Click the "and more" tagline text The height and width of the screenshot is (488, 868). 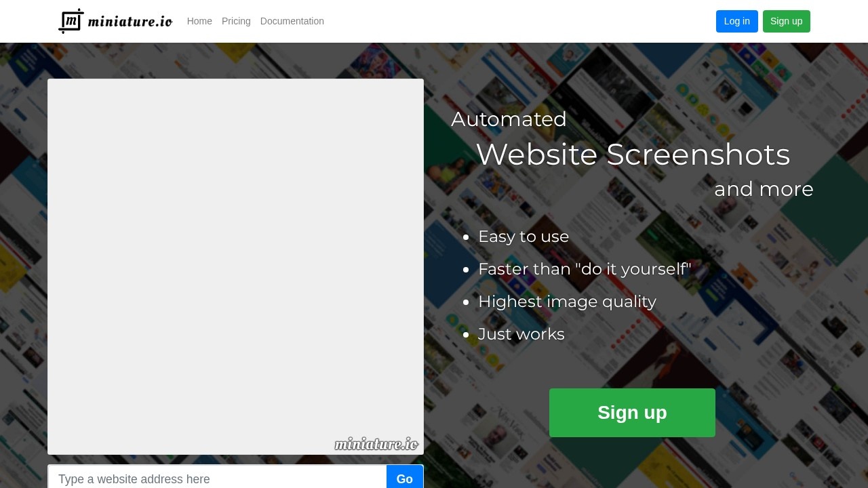[x=764, y=189]
